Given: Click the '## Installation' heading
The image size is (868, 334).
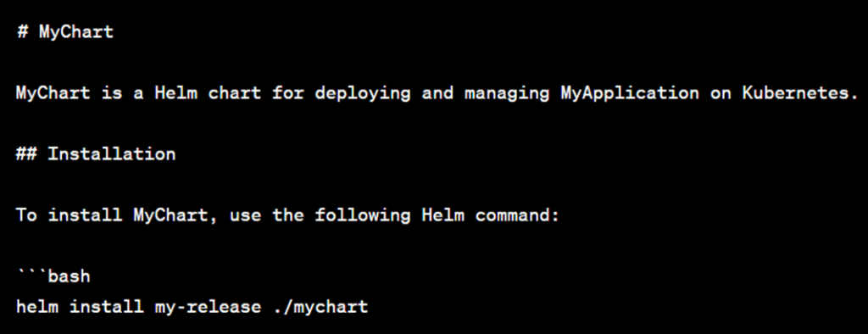Looking at the screenshot, I should click(96, 153).
